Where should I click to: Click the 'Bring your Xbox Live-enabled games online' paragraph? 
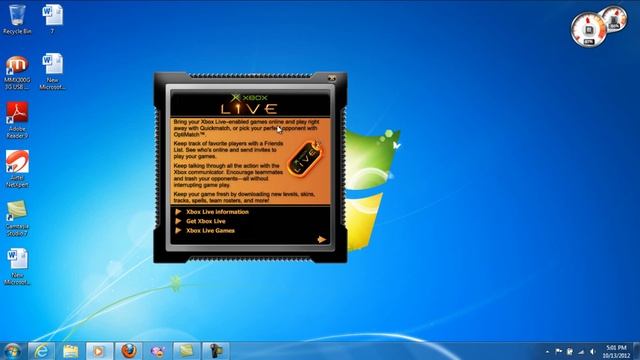point(246,128)
